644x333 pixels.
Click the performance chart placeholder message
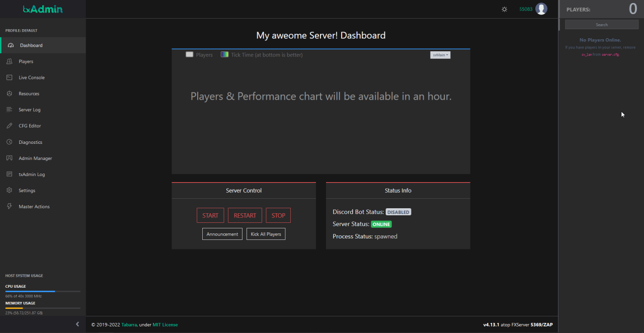(x=321, y=96)
